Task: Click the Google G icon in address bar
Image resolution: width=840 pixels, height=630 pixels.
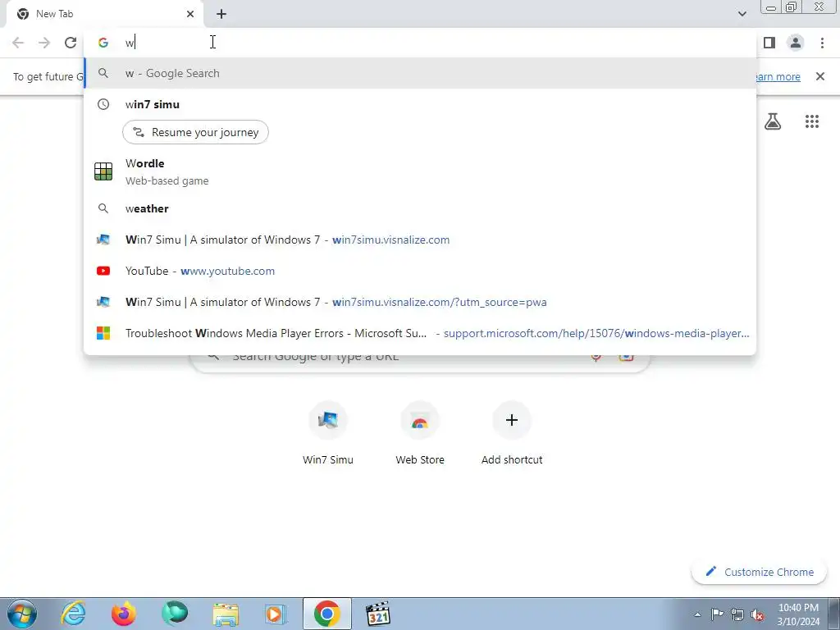Action: tap(103, 43)
